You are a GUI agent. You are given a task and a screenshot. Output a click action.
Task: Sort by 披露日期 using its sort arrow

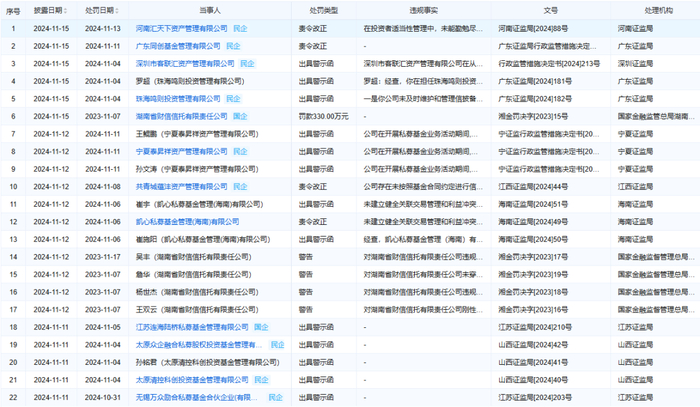click(x=66, y=10)
